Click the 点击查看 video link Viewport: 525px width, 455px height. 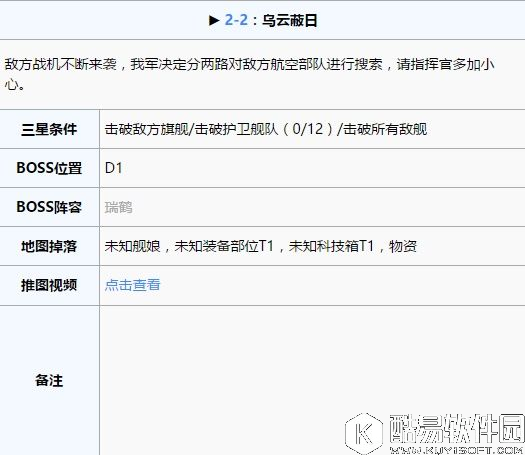(133, 285)
